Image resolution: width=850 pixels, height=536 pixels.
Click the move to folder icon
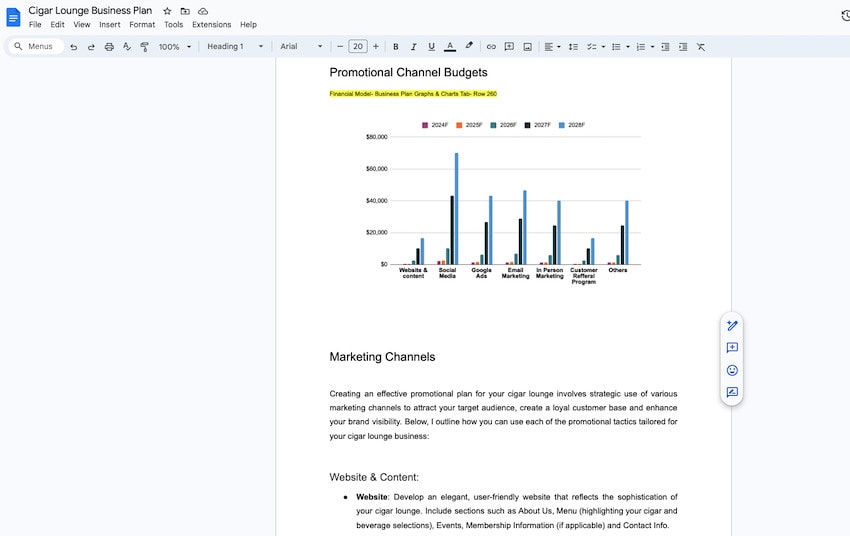click(185, 11)
